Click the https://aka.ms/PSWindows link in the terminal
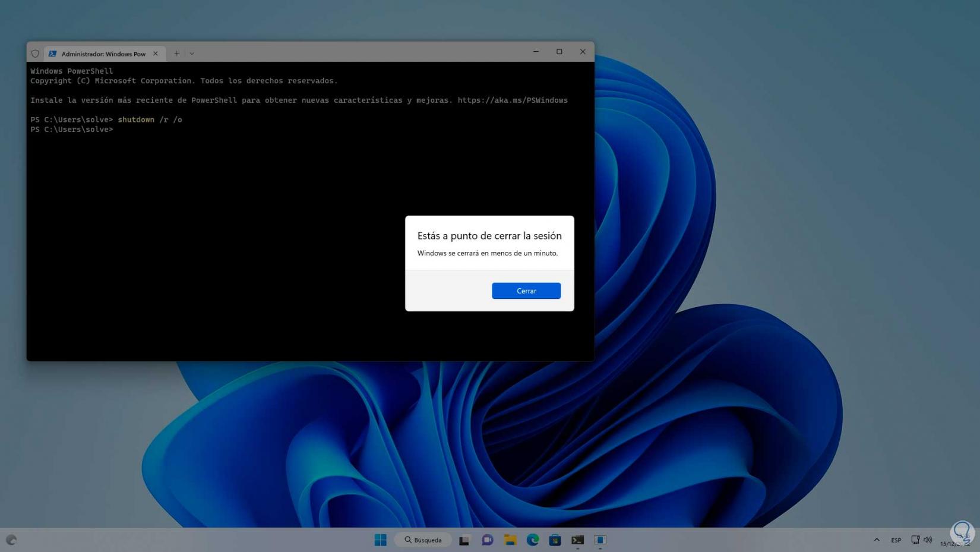 pos(513,100)
